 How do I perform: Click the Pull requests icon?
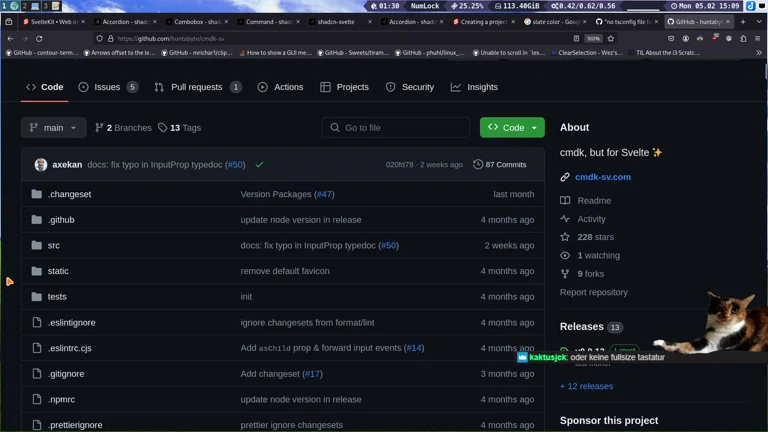pos(159,87)
